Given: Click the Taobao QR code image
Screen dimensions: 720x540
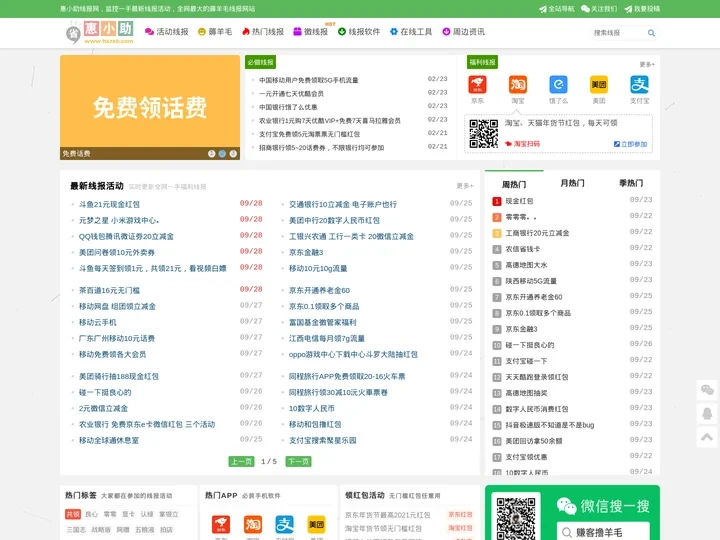Looking at the screenshot, I should [484, 134].
